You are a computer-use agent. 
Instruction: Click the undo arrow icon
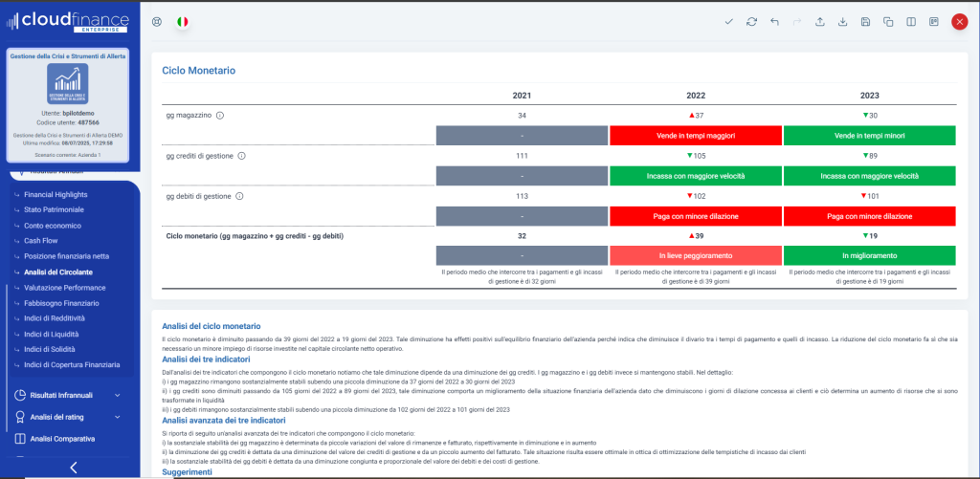coord(774,22)
